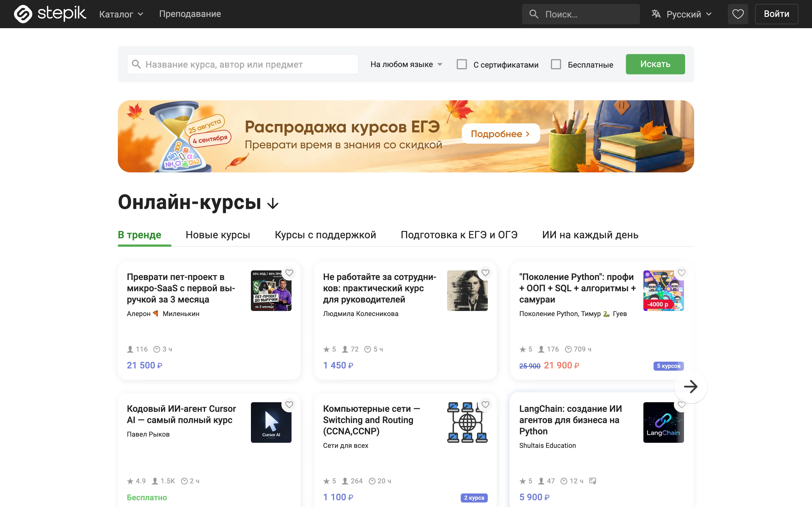Click the heart on the Поколение Python course
The width and height of the screenshot is (812, 507).
681,273
